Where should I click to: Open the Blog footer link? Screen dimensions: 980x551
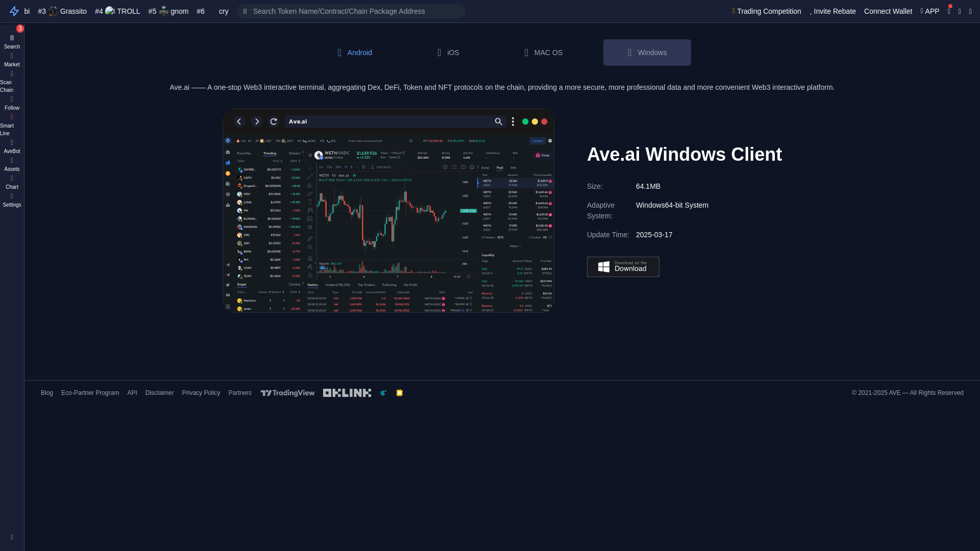click(47, 393)
